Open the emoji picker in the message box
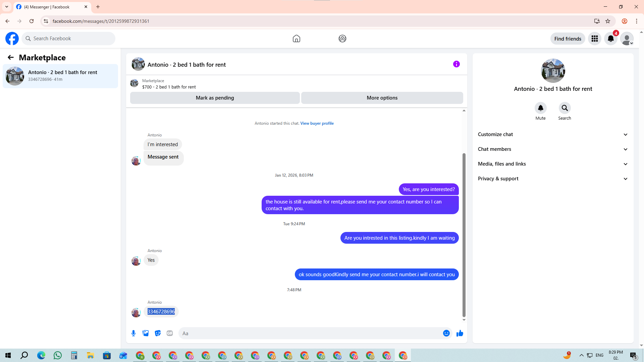 pyautogui.click(x=446, y=333)
